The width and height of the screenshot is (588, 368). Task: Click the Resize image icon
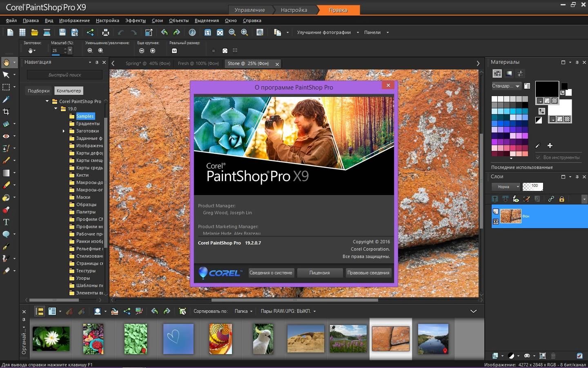point(149,32)
